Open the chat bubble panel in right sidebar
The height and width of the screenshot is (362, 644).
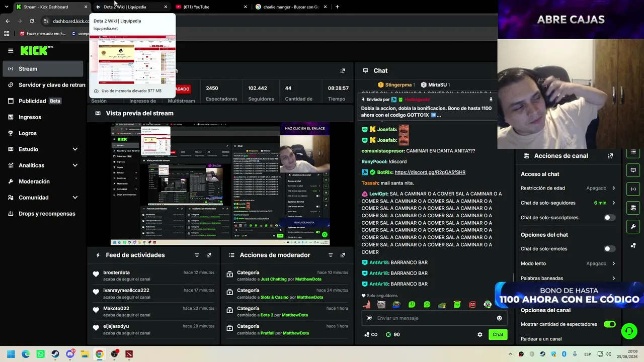tap(633, 170)
